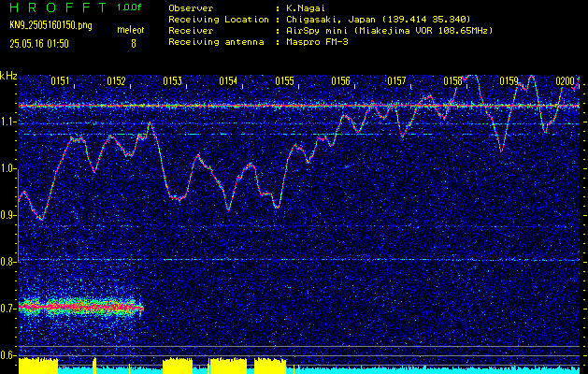Click the 0.6 frequency axis label

8,355
